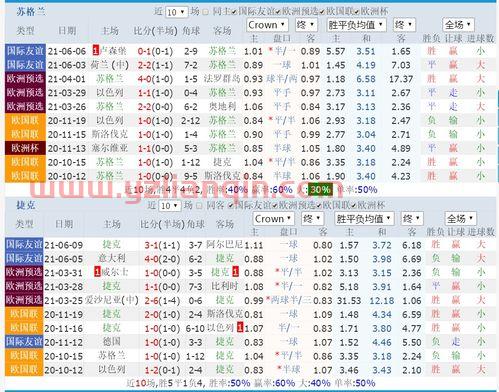Click 欧洲杯 type tag on 20-11-13 row

click(x=25, y=148)
